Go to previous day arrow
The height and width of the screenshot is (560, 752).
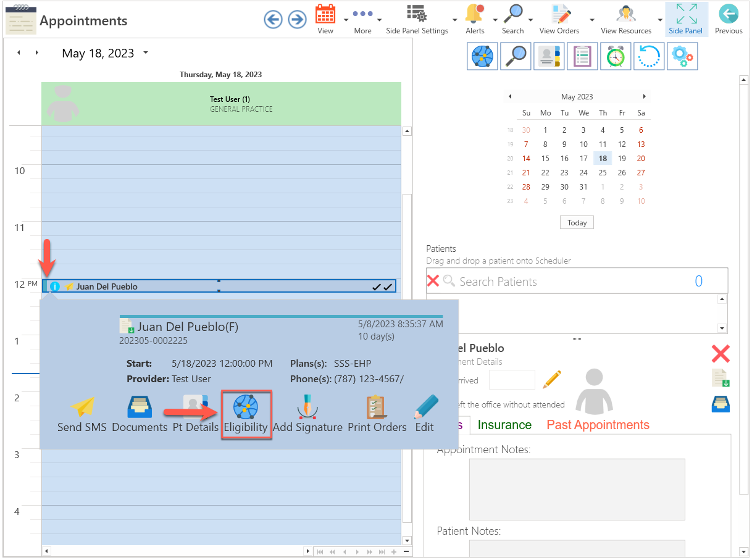(x=19, y=53)
